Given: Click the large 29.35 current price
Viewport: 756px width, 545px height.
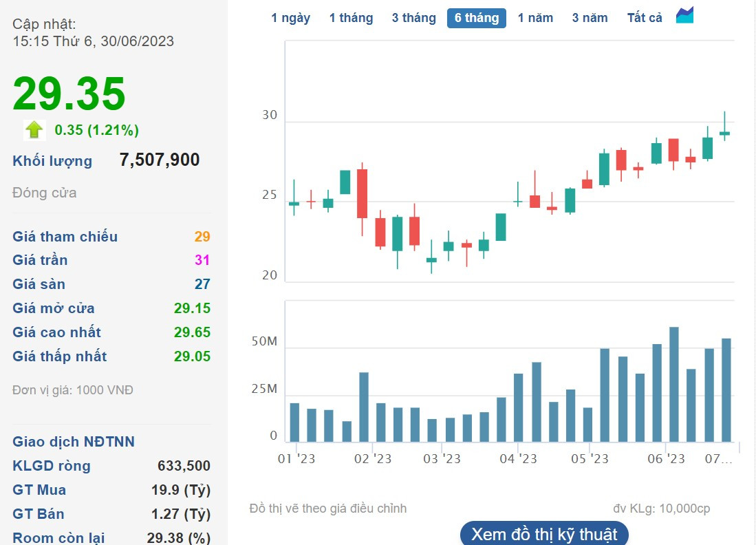Looking at the screenshot, I should [x=69, y=94].
